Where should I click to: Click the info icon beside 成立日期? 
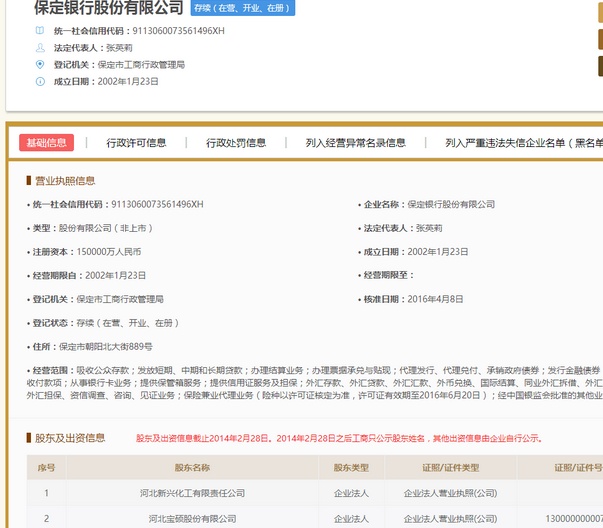click(40, 82)
